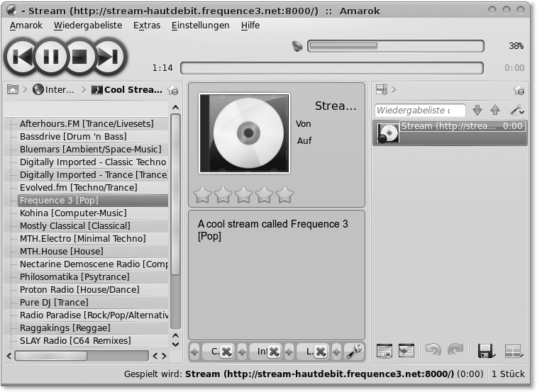The width and height of the screenshot is (537, 392).
Task: Click the home icon in browser breadcrumb
Action: 13,90
